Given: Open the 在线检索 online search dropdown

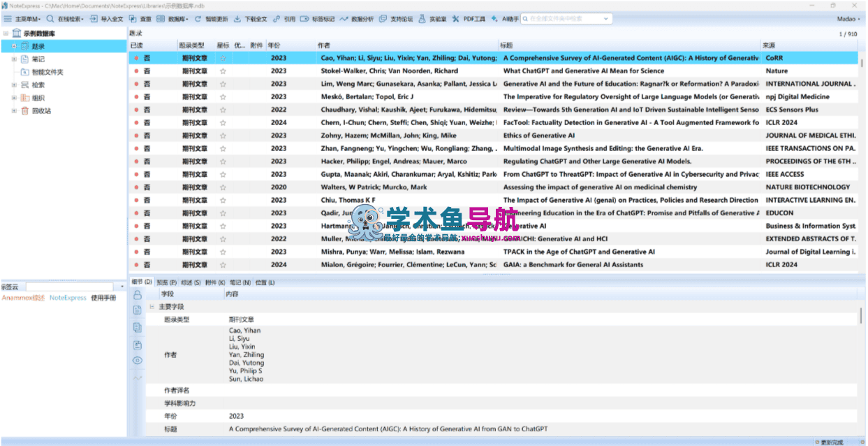Looking at the screenshot, I should point(66,19).
